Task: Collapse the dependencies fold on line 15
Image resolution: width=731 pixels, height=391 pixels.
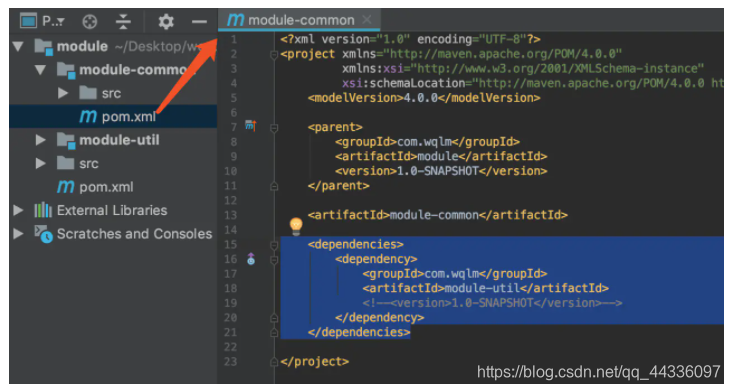Action: coord(274,245)
